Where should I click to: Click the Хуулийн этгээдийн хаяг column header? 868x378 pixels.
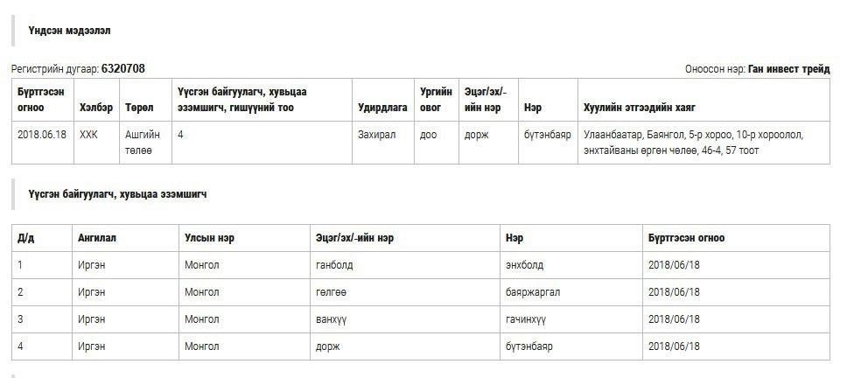point(640,108)
